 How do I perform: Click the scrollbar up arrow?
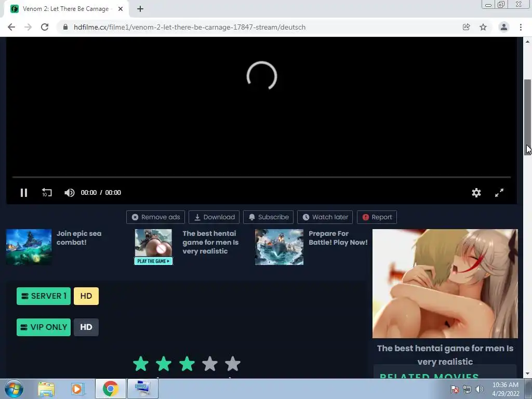(x=528, y=42)
